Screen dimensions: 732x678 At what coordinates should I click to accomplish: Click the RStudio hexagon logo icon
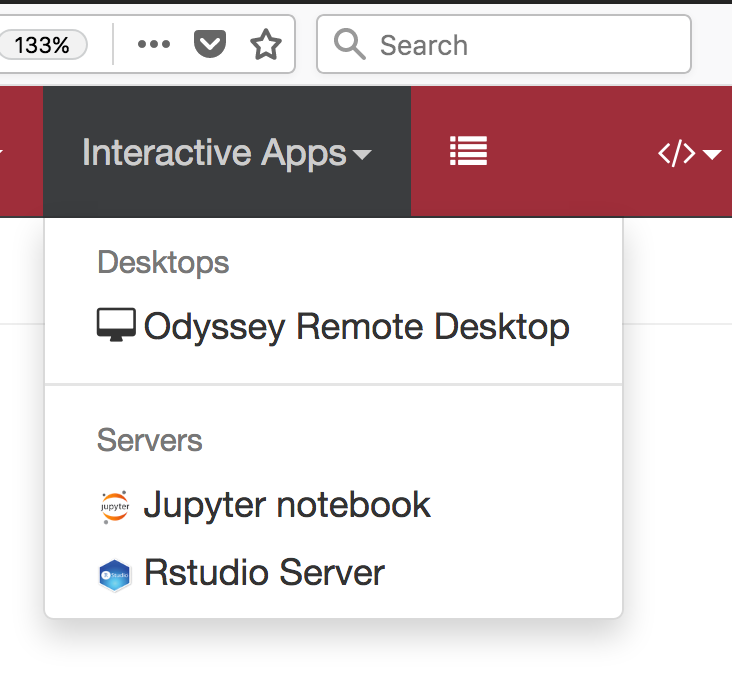pyautogui.click(x=115, y=575)
